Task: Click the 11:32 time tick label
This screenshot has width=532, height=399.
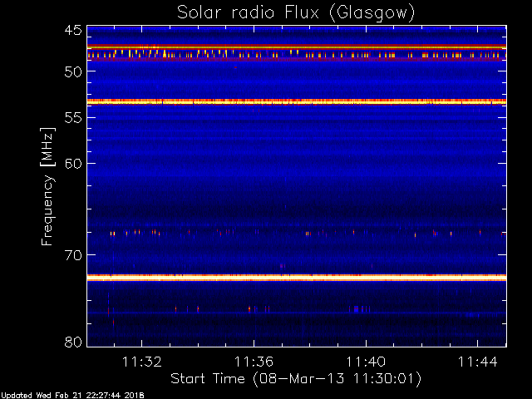Action: [x=142, y=362]
